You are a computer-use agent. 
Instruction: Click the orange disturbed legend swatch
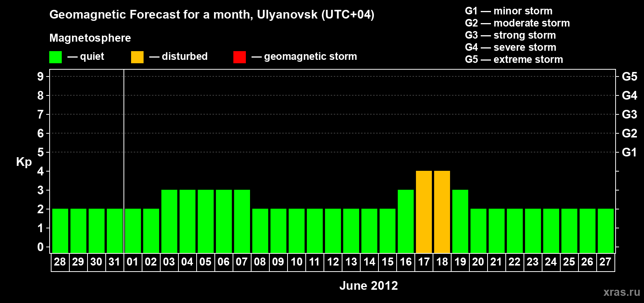(x=137, y=57)
